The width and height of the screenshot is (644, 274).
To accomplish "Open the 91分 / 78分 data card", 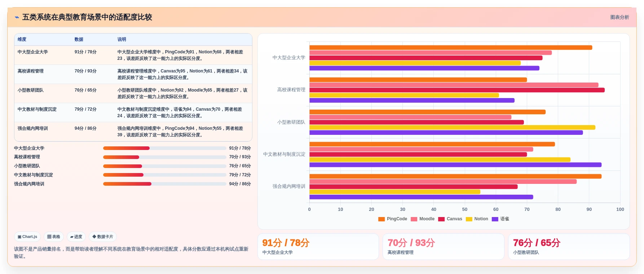I will tap(318, 247).
